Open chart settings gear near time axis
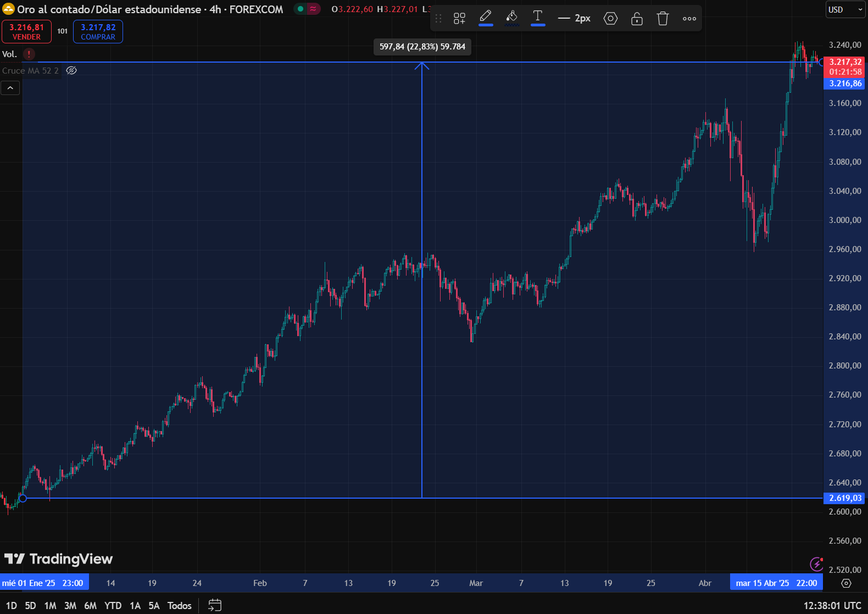Screen dimensions: 868x614 [x=846, y=583]
